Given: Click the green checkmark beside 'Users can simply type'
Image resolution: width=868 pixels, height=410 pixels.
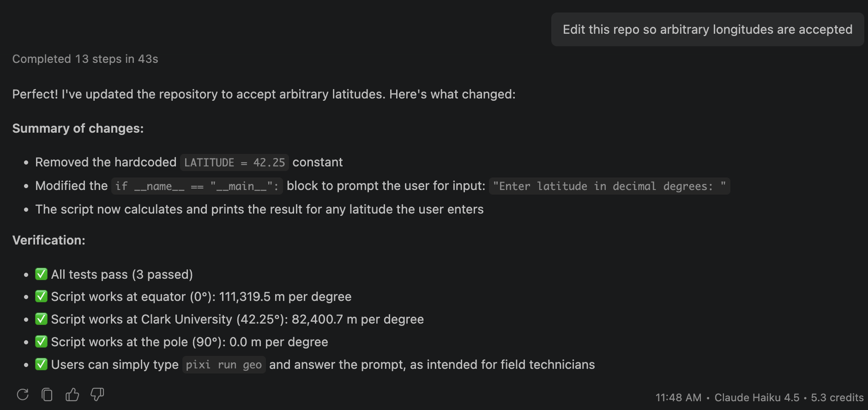Looking at the screenshot, I should click(42, 364).
